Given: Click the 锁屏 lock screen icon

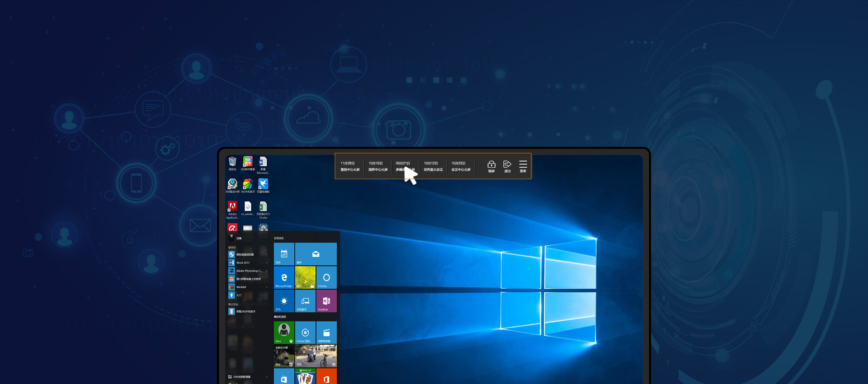Looking at the screenshot, I should (x=491, y=166).
